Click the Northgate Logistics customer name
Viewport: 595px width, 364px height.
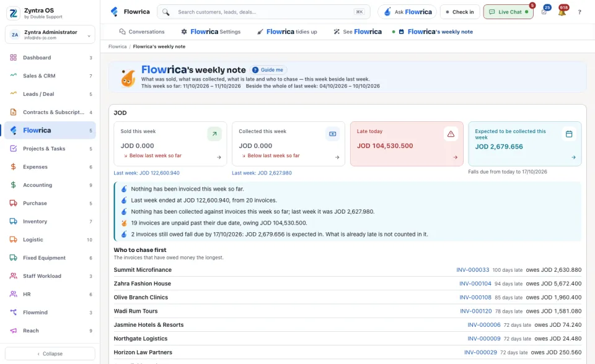141,339
